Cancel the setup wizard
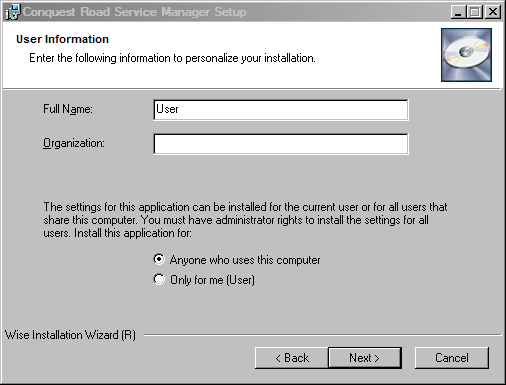The width and height of the screenshot is (506, 385). click(452, 358)
